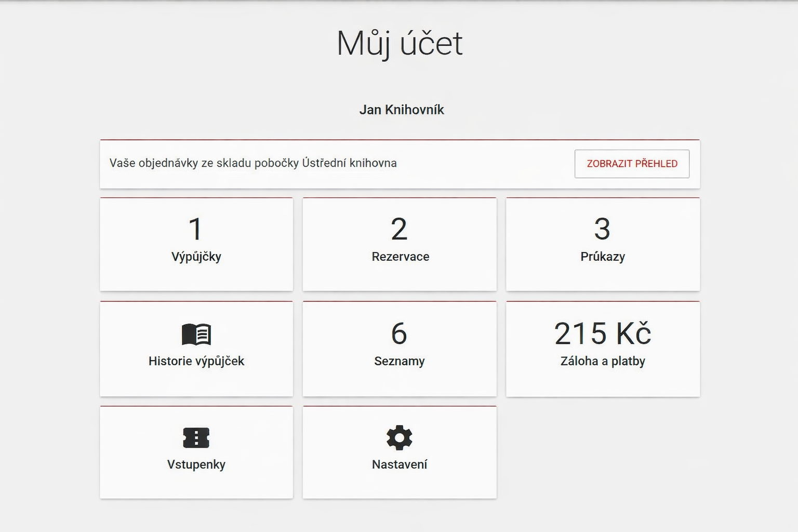Open the Historie výpůjček text label

coord(196,361)
